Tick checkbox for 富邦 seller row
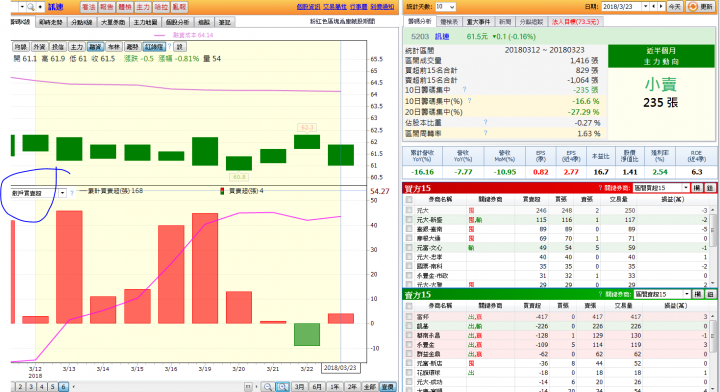The height and width of the screenshot is (392, 720). point(409,317)
